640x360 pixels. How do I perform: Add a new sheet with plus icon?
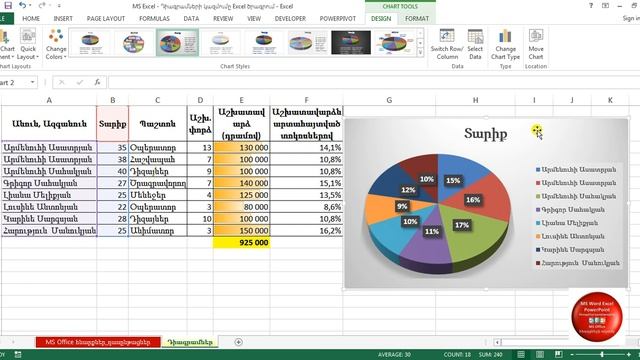239,342
